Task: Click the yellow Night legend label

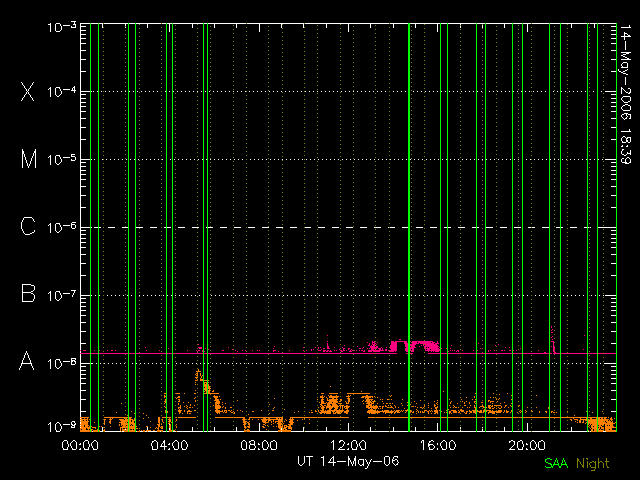Action: click(x=593, y=464)
